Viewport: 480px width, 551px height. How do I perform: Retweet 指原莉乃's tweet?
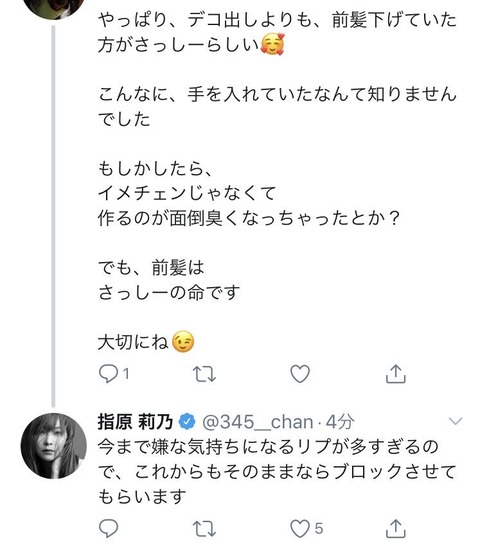(x=204, y=529)
